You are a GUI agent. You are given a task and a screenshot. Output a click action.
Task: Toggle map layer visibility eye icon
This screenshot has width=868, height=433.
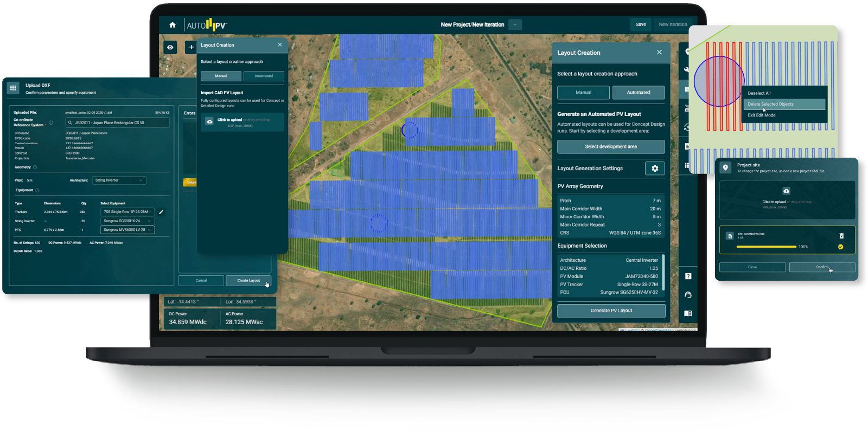(170, 47)
